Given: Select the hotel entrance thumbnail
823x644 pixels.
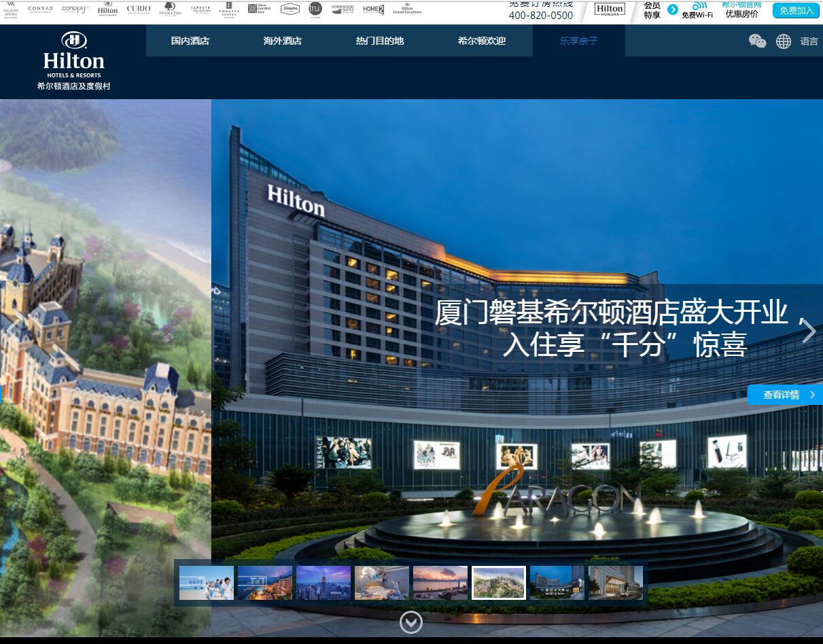Looking at the screenshot, I should (x=616, y=583).
